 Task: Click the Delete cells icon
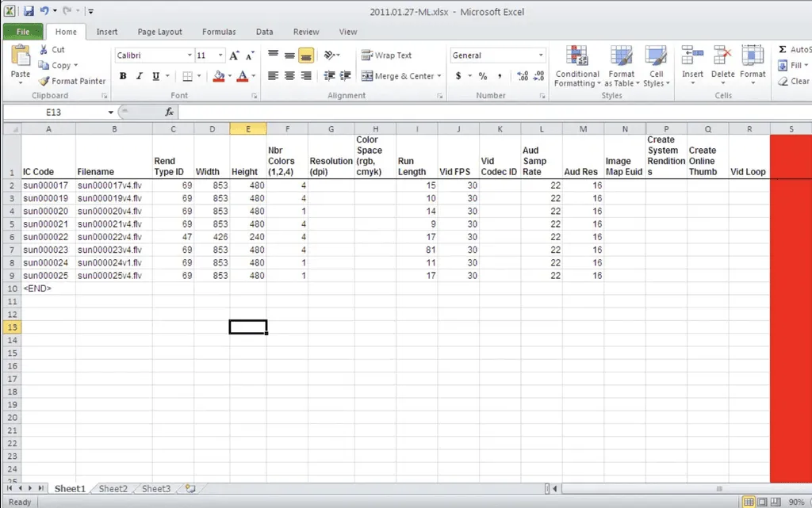tap(722, 57)
